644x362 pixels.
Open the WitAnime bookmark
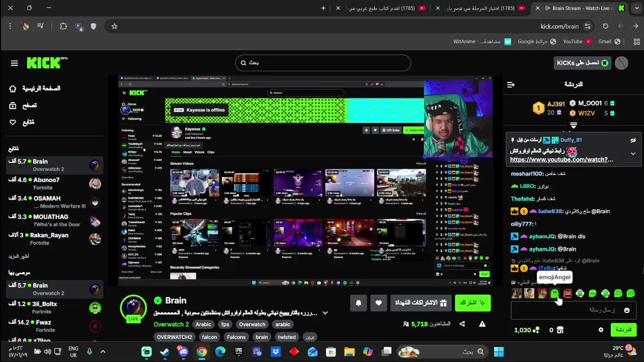[482, 41]
